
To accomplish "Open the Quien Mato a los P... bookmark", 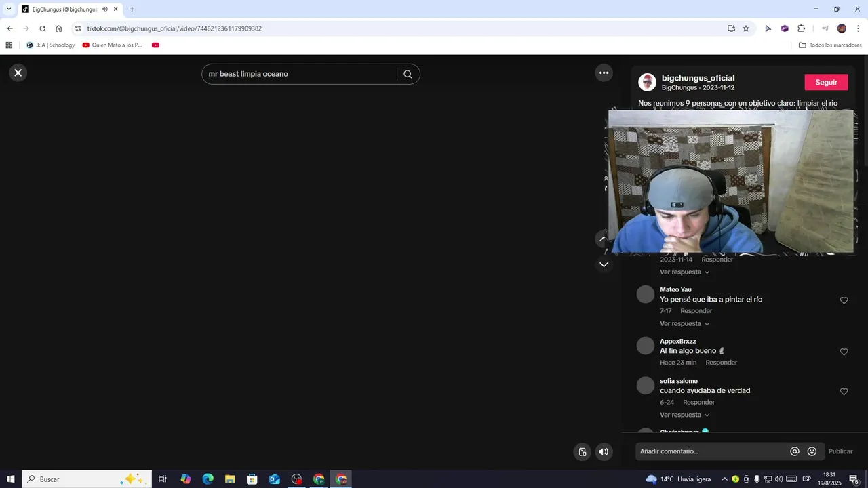I will point(112,45).
